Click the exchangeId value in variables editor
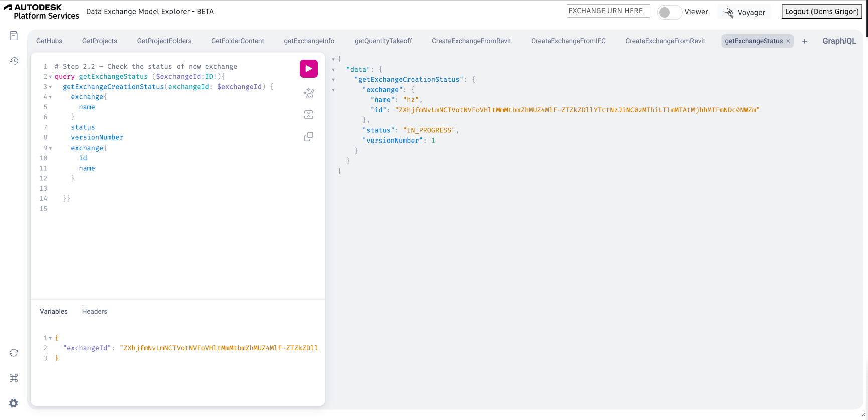This screenshot has width=868, height=420. 219,348
